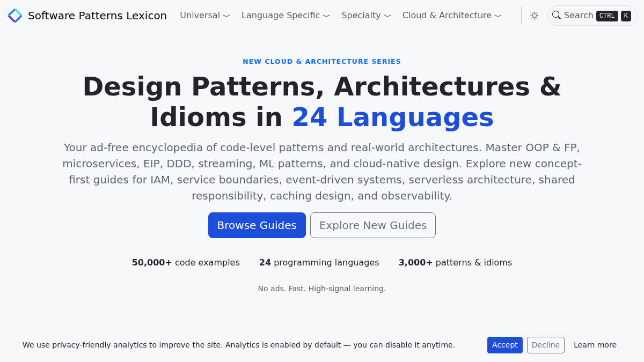Click the search magnifier icon
The image size is (644, 362).
pos(557,15)
